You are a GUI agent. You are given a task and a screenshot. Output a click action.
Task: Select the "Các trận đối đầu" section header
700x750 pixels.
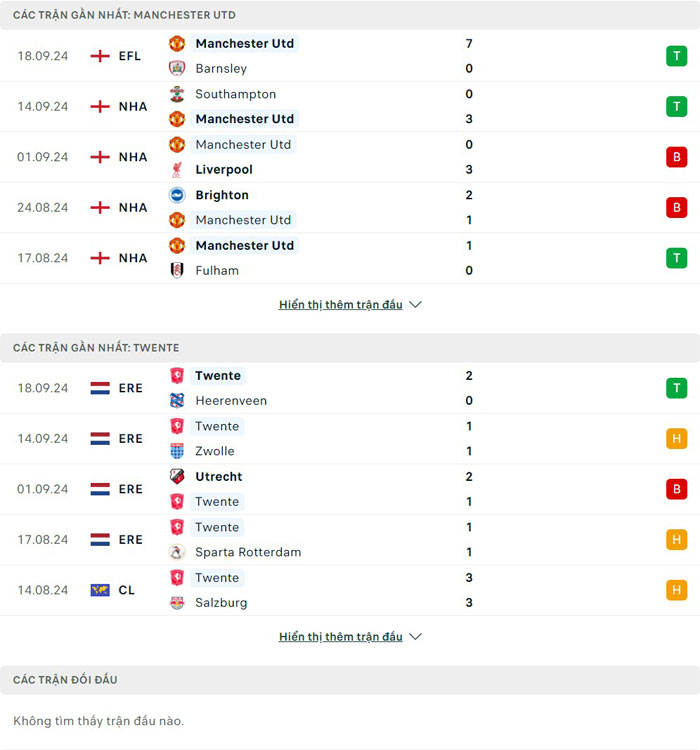[65, 680]
